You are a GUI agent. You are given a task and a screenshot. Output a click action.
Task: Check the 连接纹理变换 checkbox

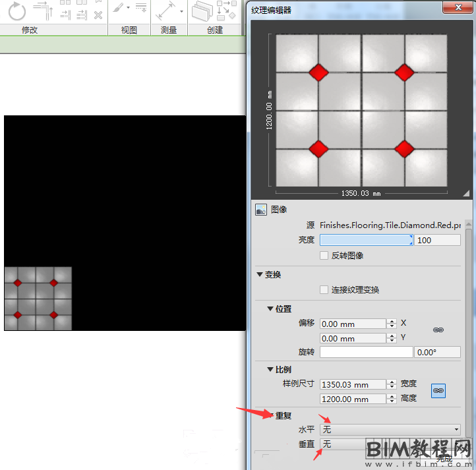click(324, 290)
